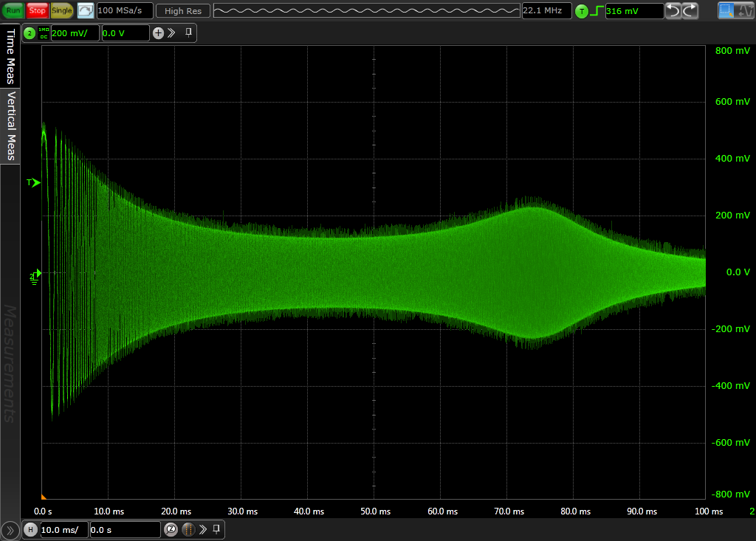The height and width of the screenshot is (541, 756).
Task: Click the 80.0 ms time axis label
Action: (576, 511)
